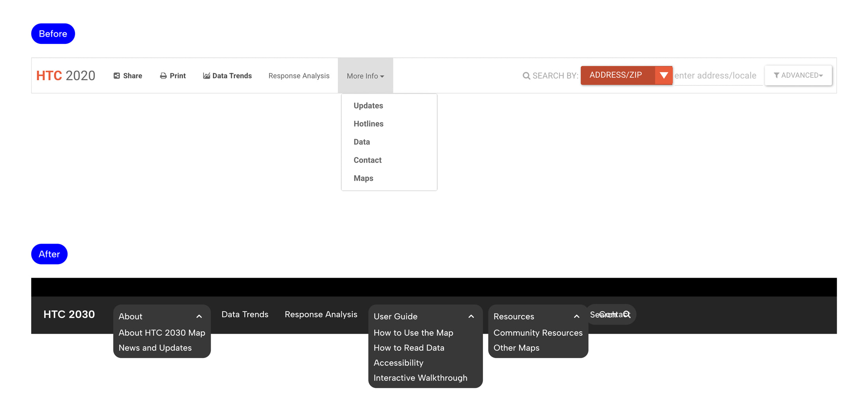Launch the Interactive Walkthrough item
868x417 pixels.
coord(420,378)
